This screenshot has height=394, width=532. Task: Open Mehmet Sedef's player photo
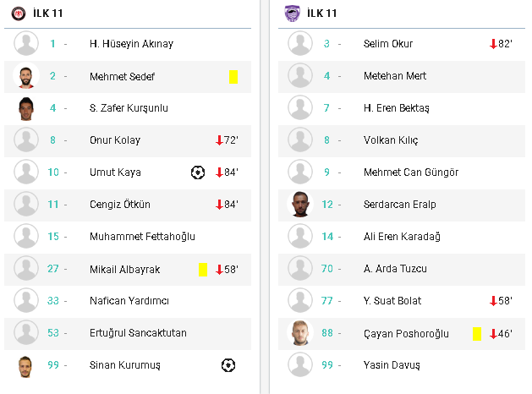coord(26,76)
